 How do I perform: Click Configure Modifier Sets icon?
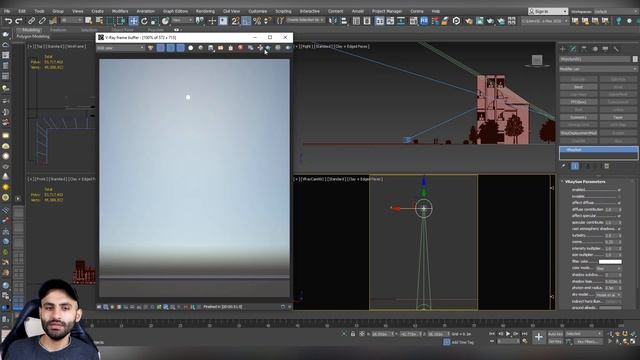coord(607,166)
